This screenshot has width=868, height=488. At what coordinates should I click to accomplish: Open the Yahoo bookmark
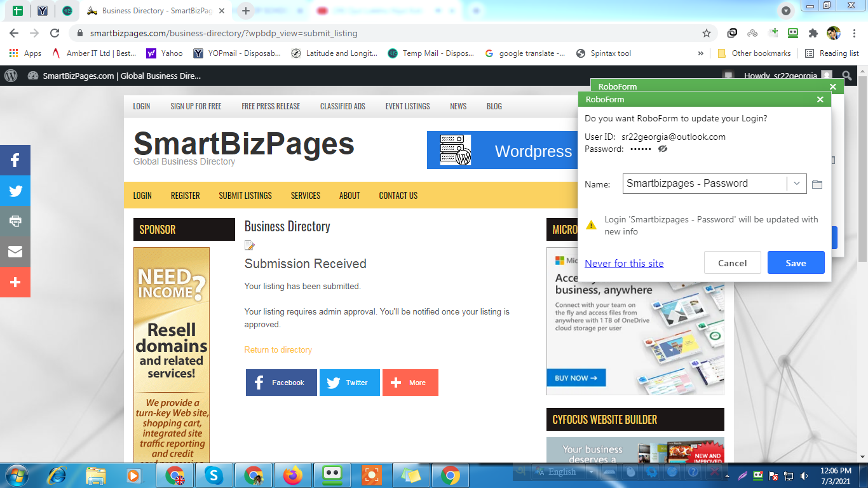165,53
